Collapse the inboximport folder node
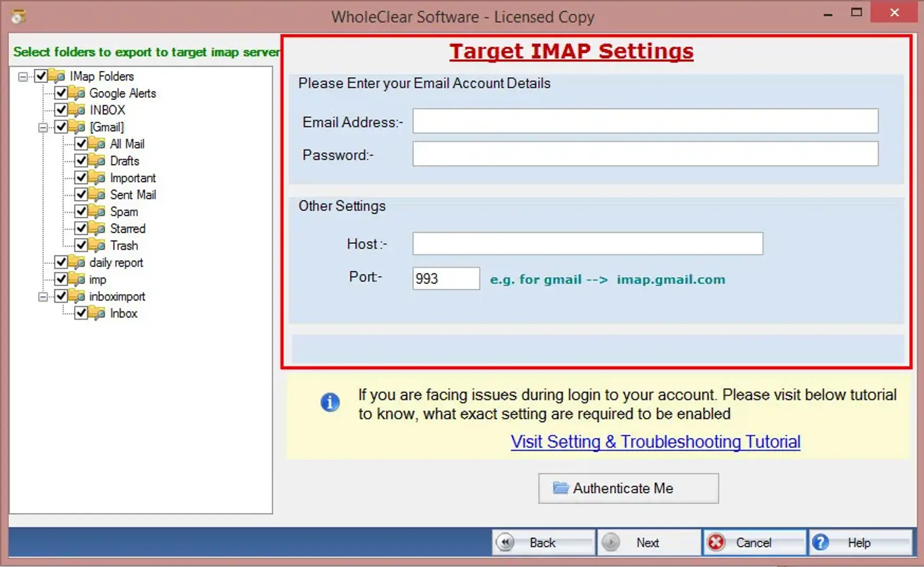The image size is (924, 567). coord(43,297)
